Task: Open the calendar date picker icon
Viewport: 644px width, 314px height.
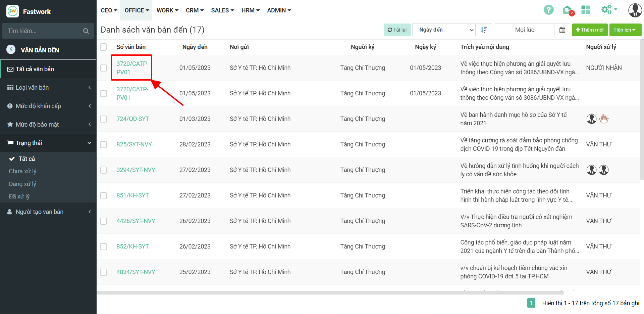Action: 562,30
